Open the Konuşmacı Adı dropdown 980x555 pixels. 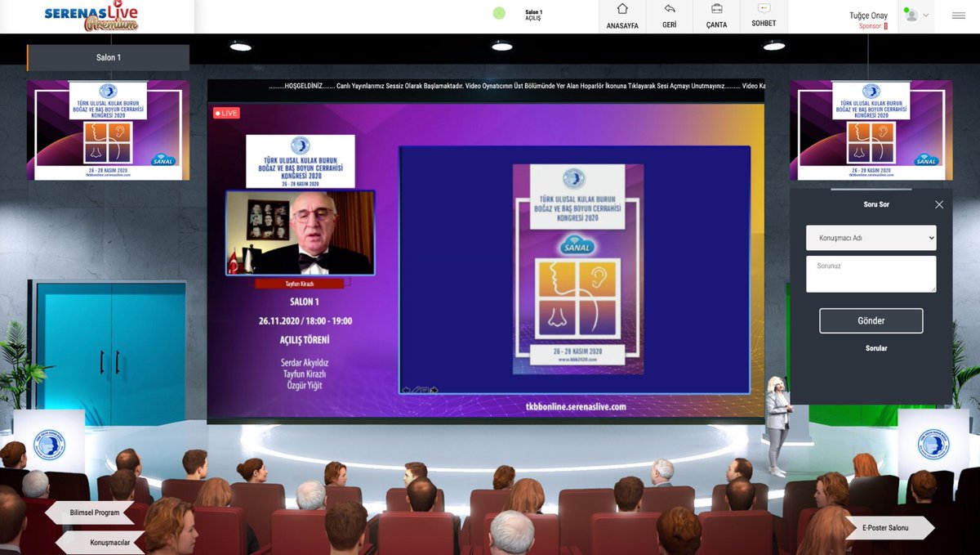click(871, 238)
